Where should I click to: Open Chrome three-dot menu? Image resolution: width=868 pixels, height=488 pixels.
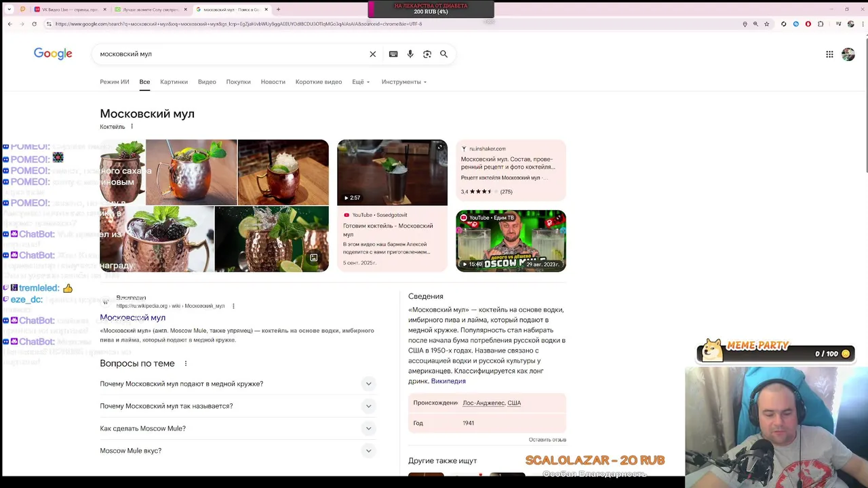pos(862,24)
